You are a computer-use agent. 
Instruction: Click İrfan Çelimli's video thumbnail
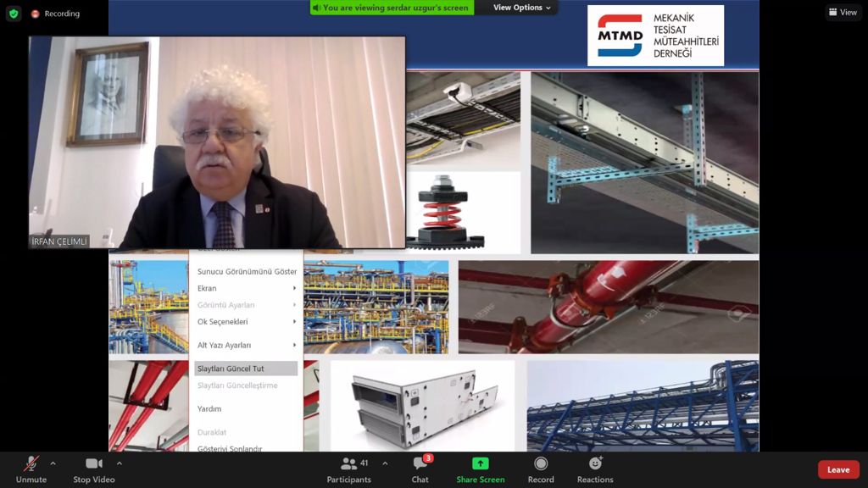click(217, 142)
